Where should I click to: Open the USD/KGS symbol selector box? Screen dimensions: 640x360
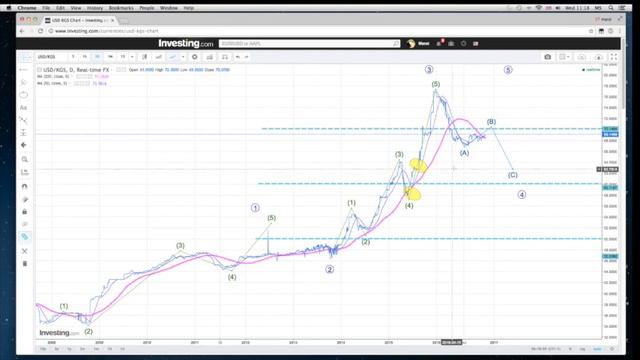point(51,57)
